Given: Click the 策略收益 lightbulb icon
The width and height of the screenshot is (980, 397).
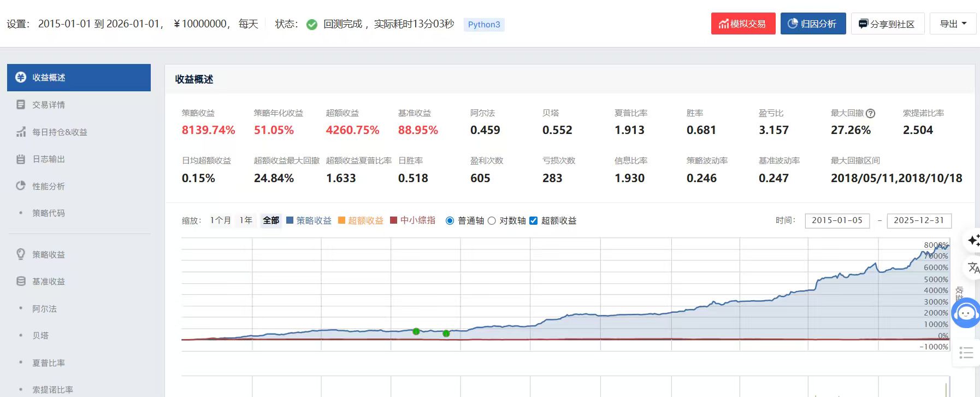Looking at the screenshot, I should (21, 254).
